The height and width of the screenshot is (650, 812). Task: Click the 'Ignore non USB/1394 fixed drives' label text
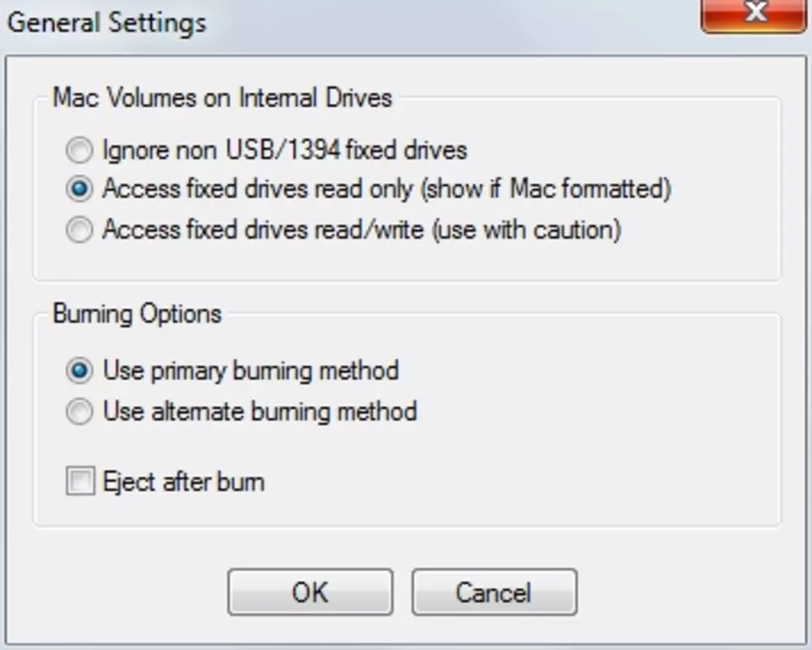coord(284,150)
